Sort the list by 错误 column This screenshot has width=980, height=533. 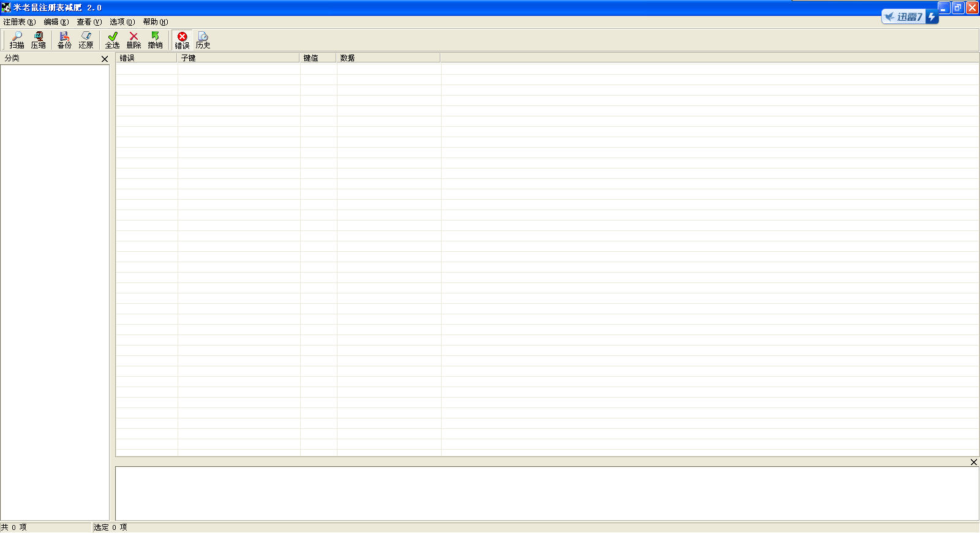tap(146, 58)
